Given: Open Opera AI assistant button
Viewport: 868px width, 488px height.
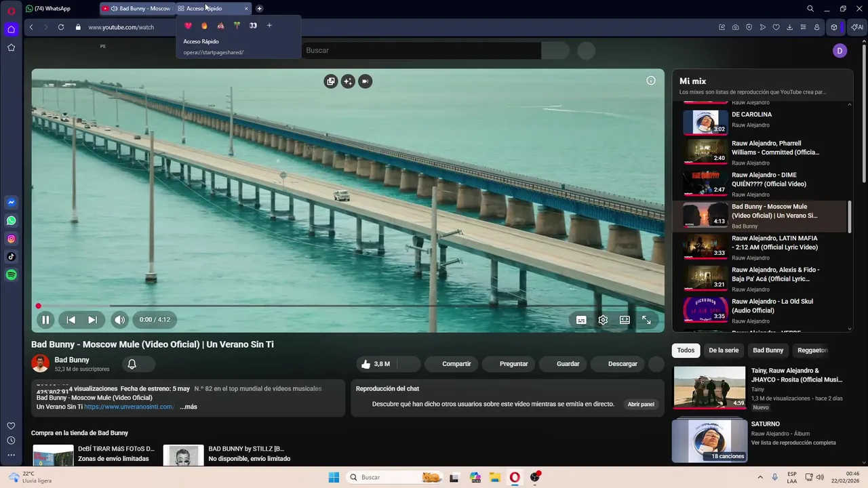Looking at the screenshot, I should (x=858, y=27).
